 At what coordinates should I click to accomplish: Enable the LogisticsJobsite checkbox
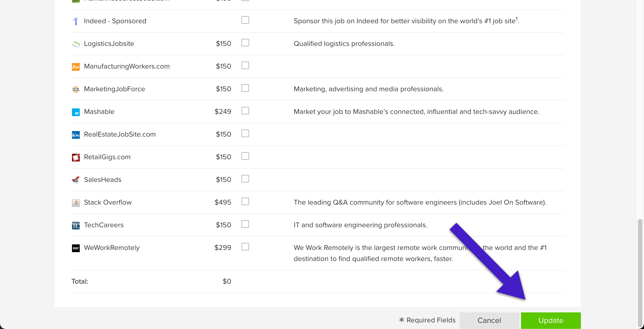[x=245, y=43]
